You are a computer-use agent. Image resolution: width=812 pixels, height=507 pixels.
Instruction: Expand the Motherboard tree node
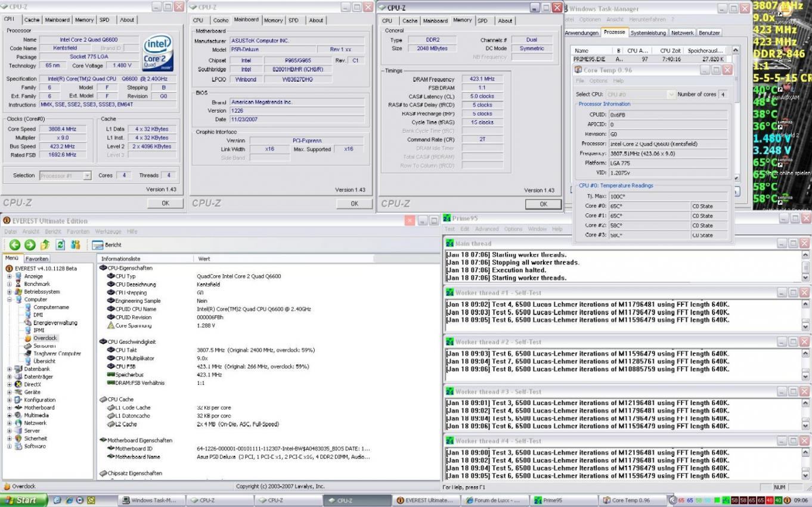point(9,408)
